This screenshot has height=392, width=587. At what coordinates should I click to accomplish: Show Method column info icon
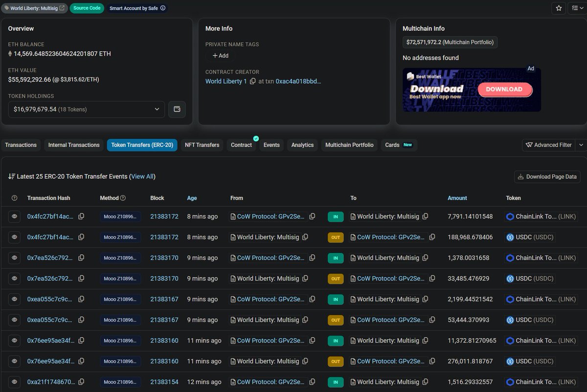pyautogui.click(x=123, y=198)
